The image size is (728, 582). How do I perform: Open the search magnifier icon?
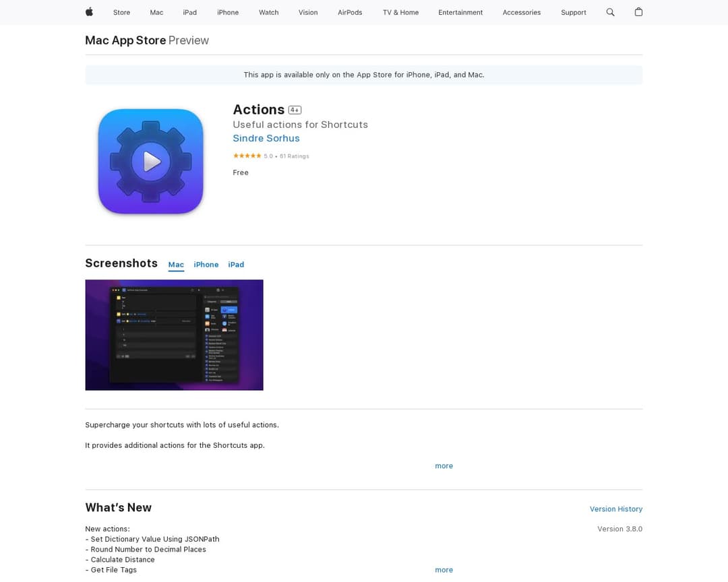pos(610,12)
